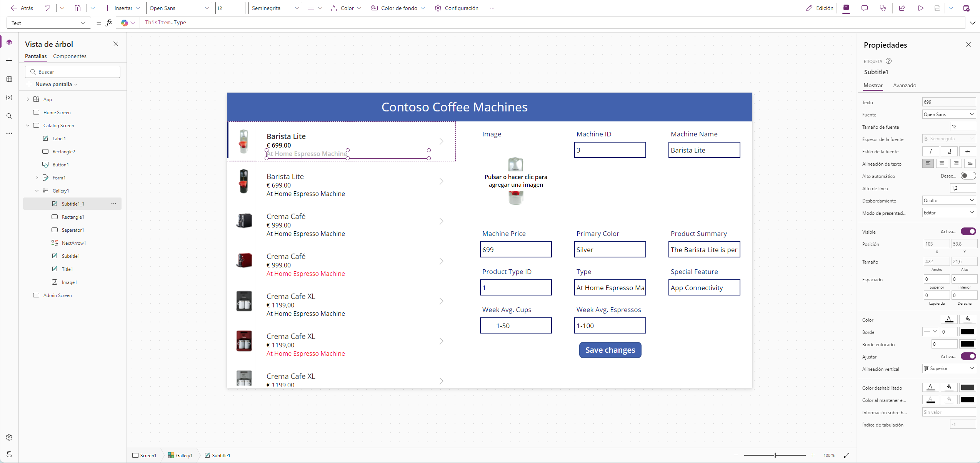This screenshot has height=463, width=980.
Task: Open the Comments icon in top bar
Action: [x=865, y=8]
